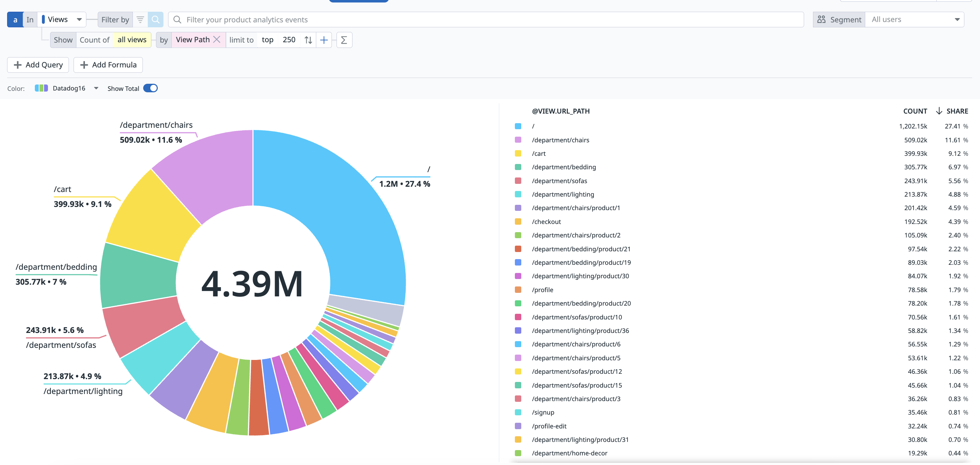The width and height of the screenshot is (980, 465).
Task: Click the search magnifier icon next to Filter by
Action: [x=156, y=20]
